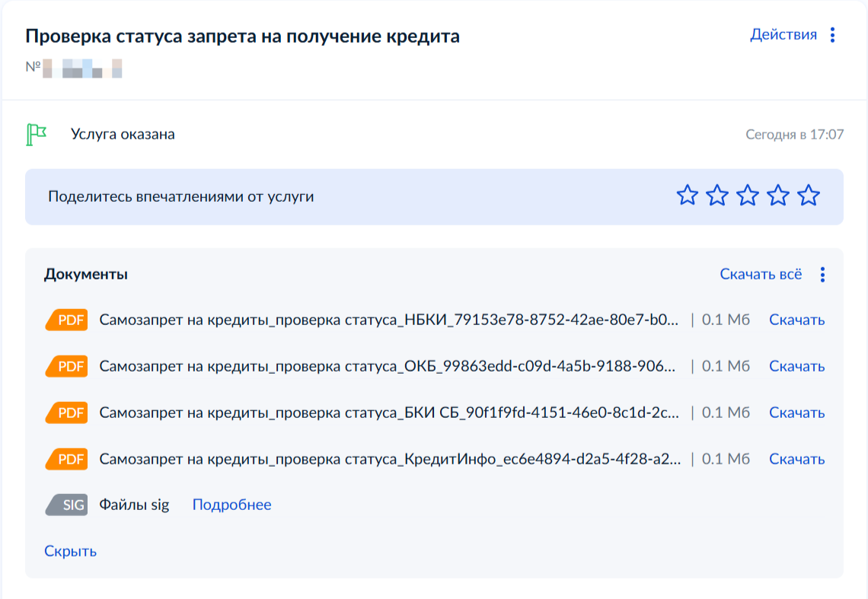Click the green flag status icon
868x599 pixels.
pos(36,135)
